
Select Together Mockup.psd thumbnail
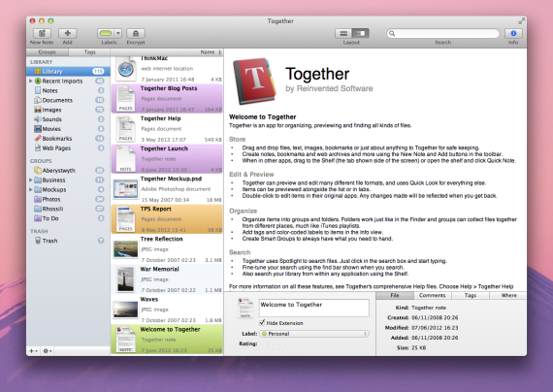125,189
